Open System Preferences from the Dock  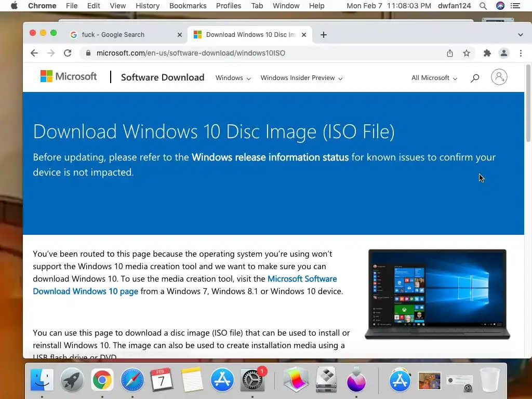pyautogui.click(x=252, y=380)
